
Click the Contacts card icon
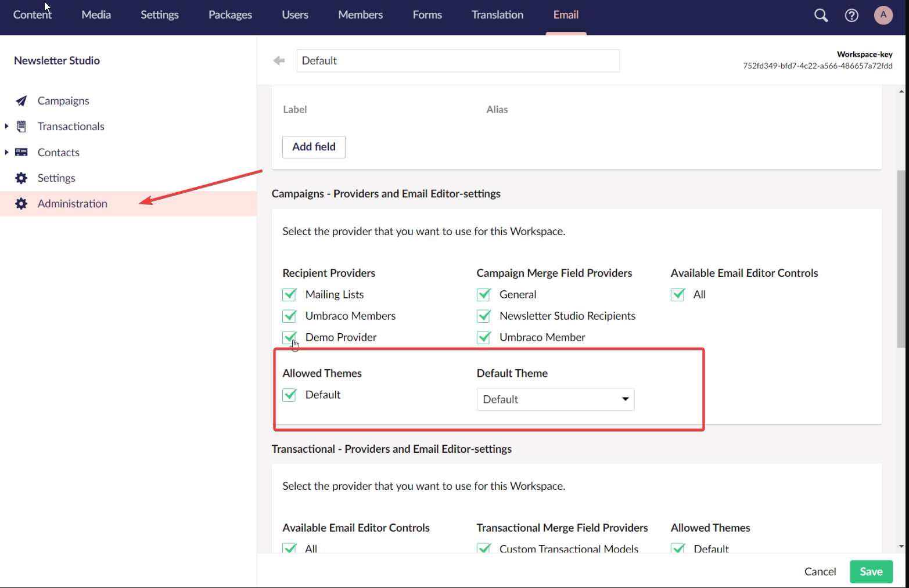[x=21, y=152]
